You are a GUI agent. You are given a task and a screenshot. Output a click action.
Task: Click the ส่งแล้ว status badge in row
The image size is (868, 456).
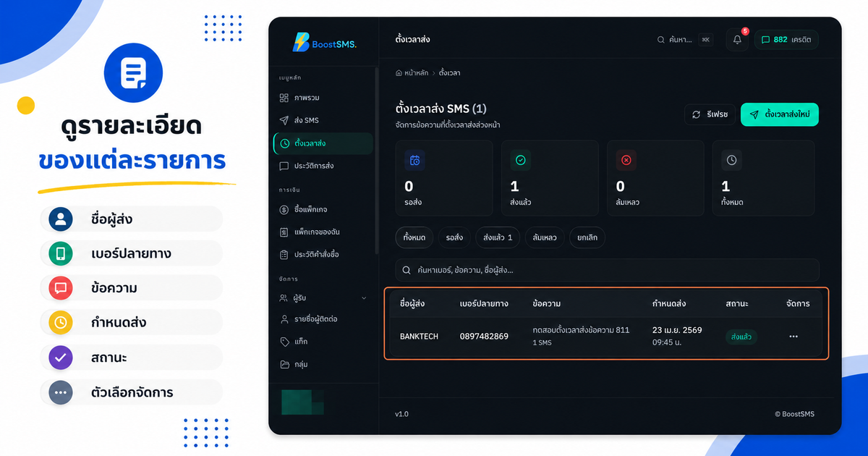pos(741,337)
